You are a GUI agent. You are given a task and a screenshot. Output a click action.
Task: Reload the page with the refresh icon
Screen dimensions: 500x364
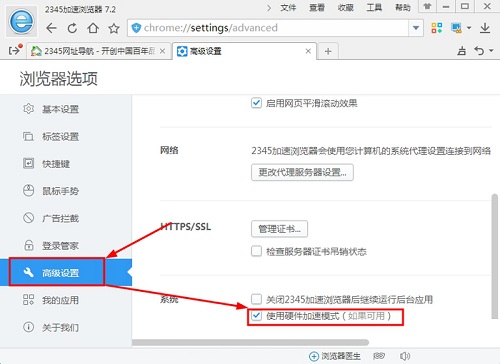coord(72,28)
